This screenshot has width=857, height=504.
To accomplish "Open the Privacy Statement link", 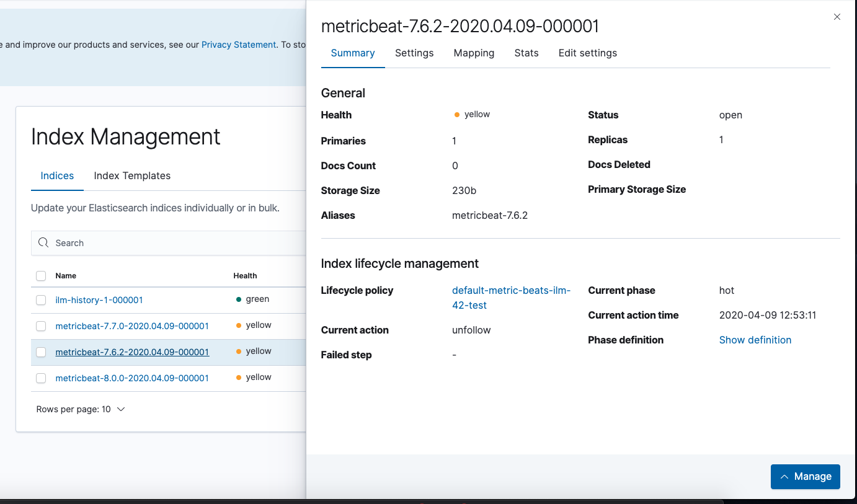I will (x=239, y=44).
